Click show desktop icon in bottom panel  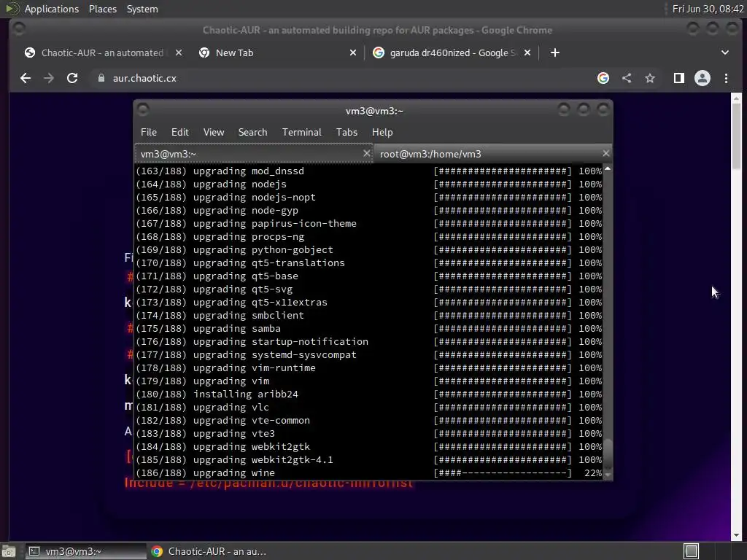tap(9, 551)
